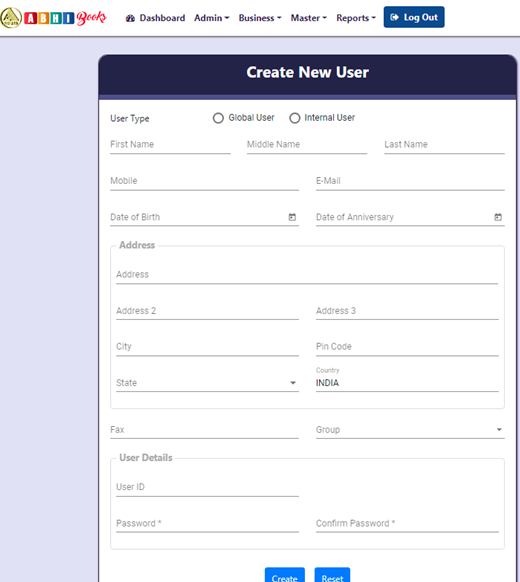Go to the Dashboard
Screen dimensions: 520x582
[x=155, y=18]
